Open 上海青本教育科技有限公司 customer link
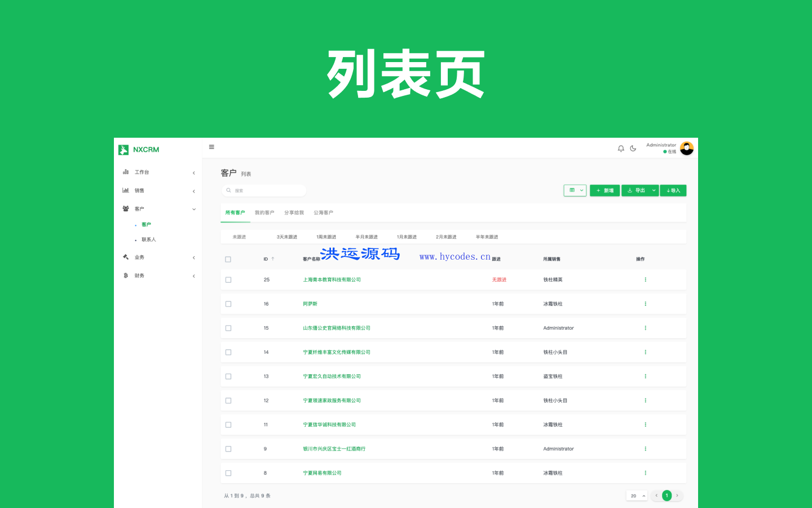 point(332,279)
